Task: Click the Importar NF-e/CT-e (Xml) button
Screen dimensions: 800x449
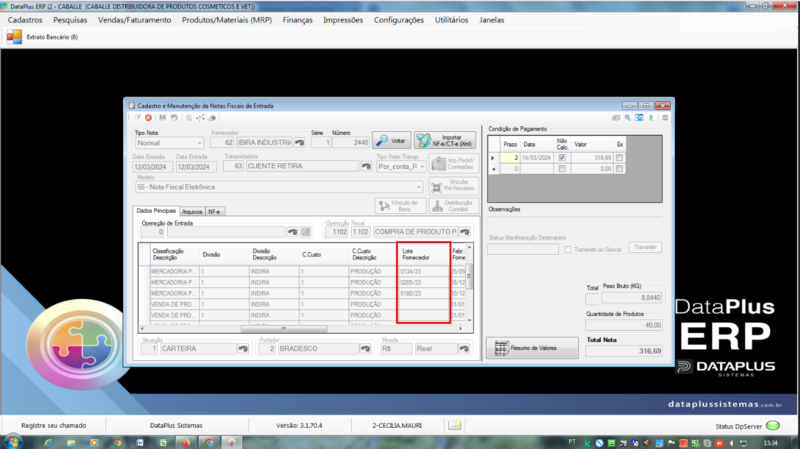Action: click(x=445, y=141)
